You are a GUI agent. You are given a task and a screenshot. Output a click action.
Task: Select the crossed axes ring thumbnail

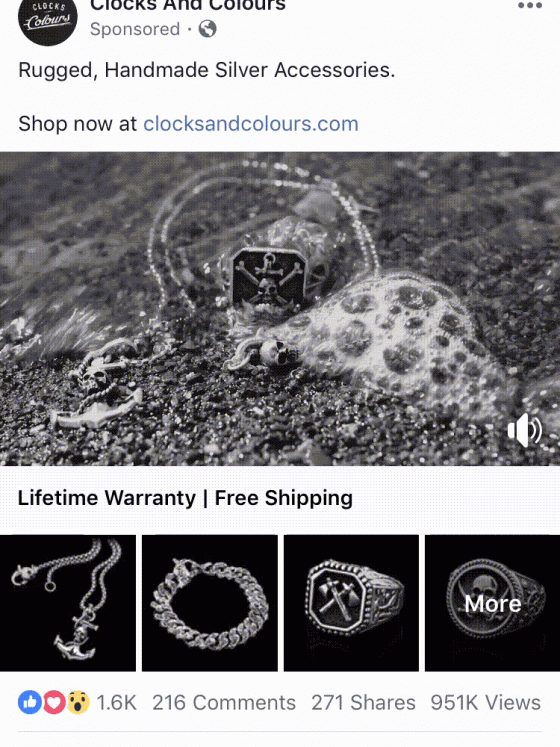coord(351,603)
